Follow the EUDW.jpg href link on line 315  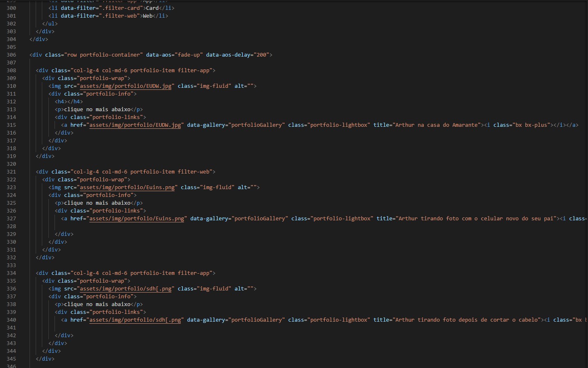tap(135, 125)
